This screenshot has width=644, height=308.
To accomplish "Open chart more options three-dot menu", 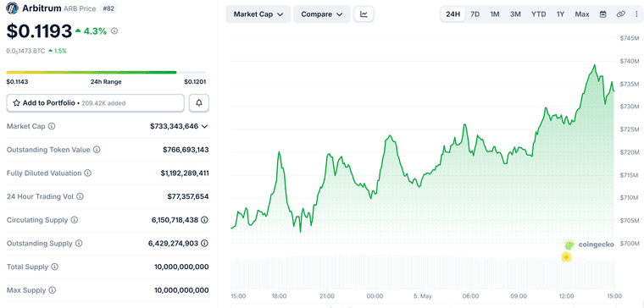I will pos(636,14).
